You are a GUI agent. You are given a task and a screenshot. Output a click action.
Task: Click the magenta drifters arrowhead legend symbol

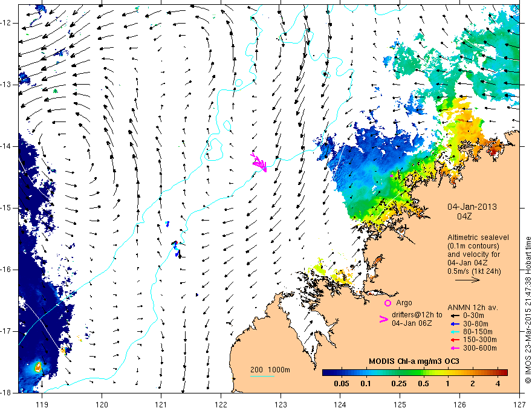(383, 319)
